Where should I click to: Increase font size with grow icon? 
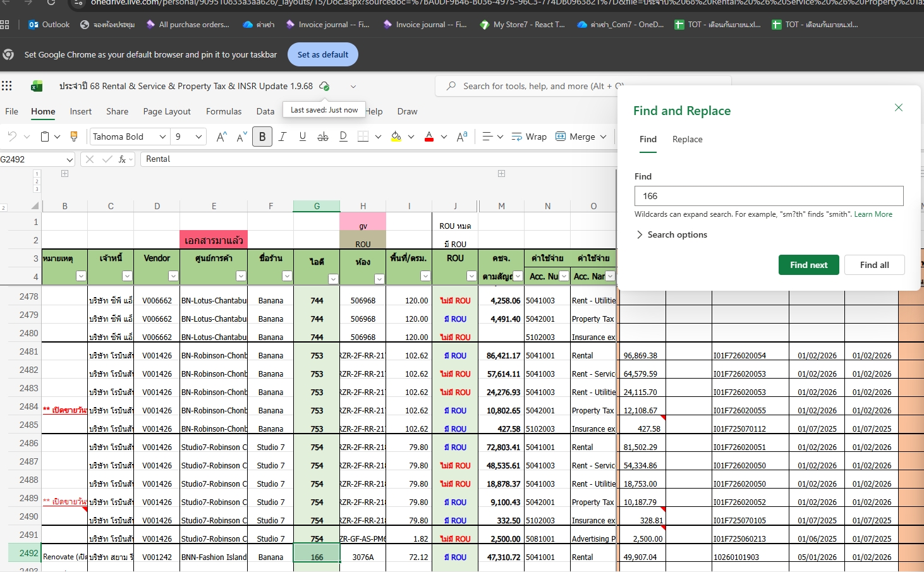(221, 137)
